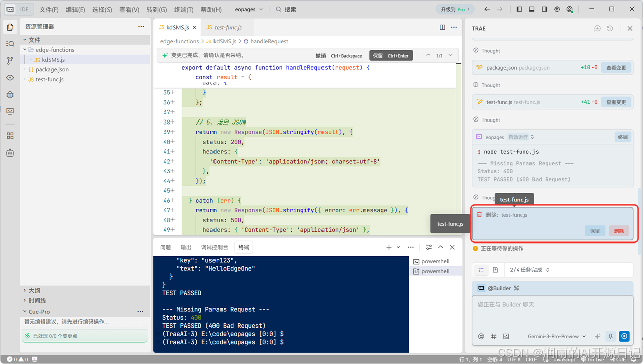
Task: Add a new terminal with plus icon
Action: [389, 247]
